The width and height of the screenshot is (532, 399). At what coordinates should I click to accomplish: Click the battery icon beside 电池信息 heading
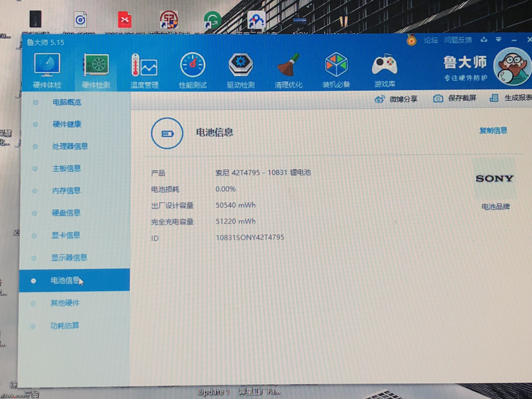[x=167, y=134]
